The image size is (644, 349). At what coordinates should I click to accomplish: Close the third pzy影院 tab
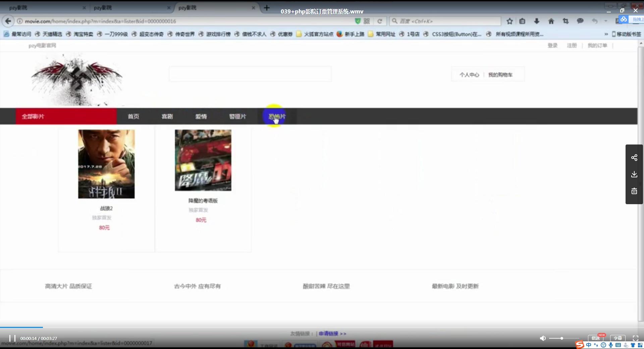click(253, 8)
